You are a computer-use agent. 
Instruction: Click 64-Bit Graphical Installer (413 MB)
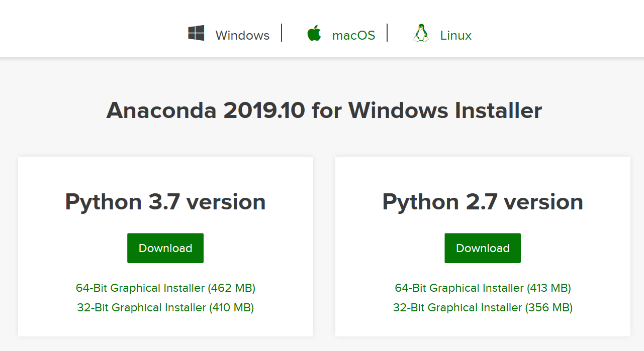pyautogui.click(x=482, y=288)
